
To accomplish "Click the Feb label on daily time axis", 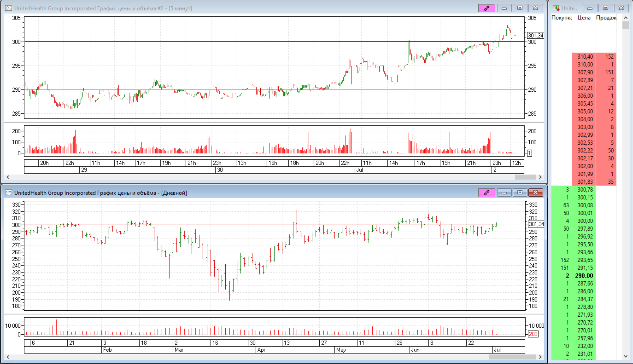I will tap(107, 350).
